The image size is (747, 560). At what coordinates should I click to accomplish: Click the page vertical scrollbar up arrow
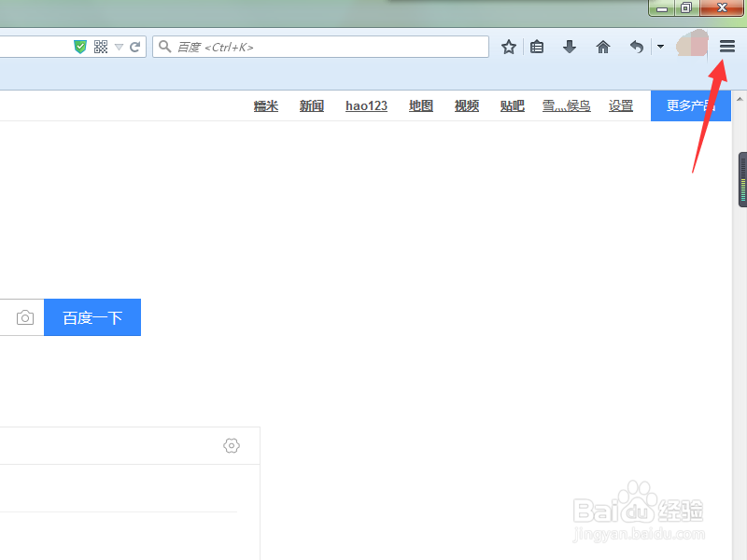pyautogui.click(x=740, y=99)
